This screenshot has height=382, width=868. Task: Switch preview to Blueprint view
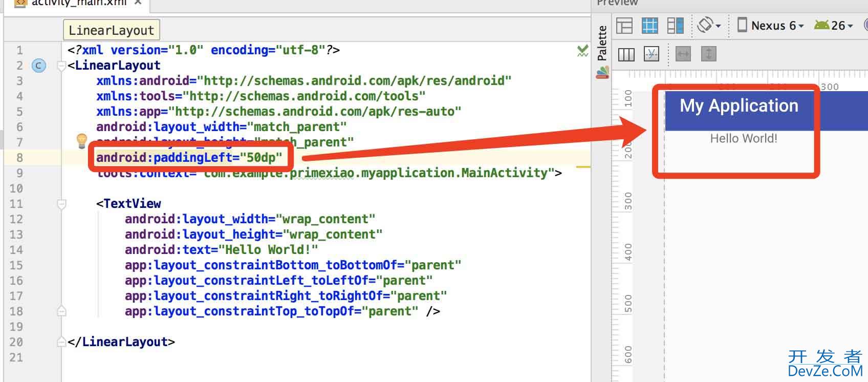650,25
